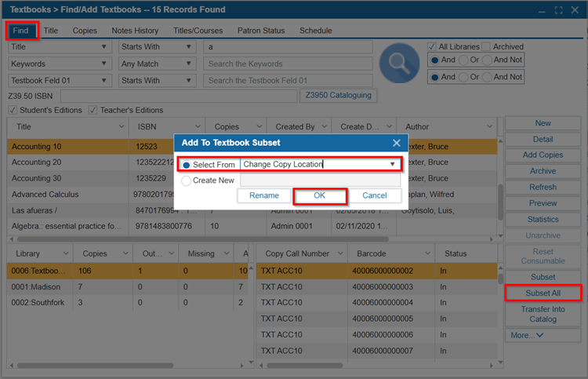The image size is (588, 379).
Task: Toggle Student's Editions checkbox
Action: pos(13,110)
